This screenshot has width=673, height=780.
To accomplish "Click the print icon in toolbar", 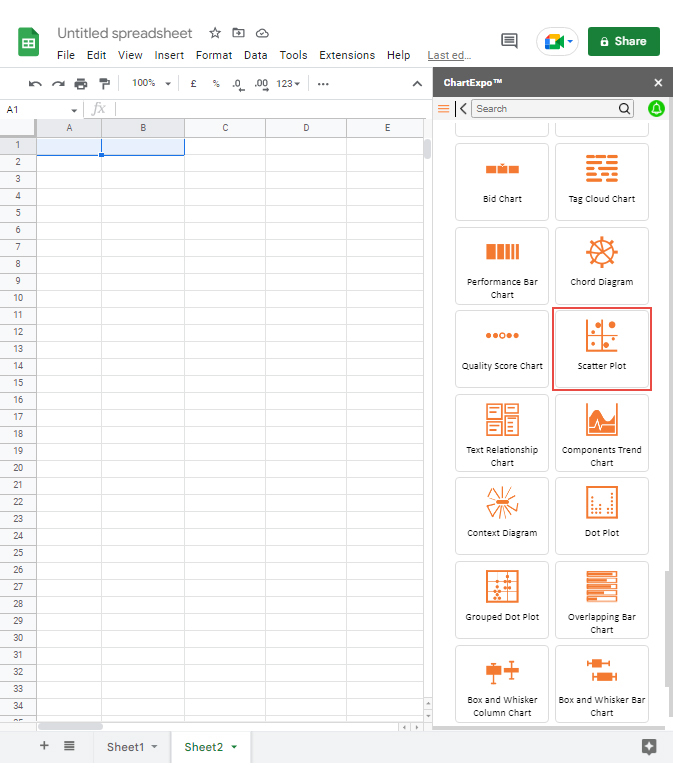I will pyautogui.click(x=81, y=84).
